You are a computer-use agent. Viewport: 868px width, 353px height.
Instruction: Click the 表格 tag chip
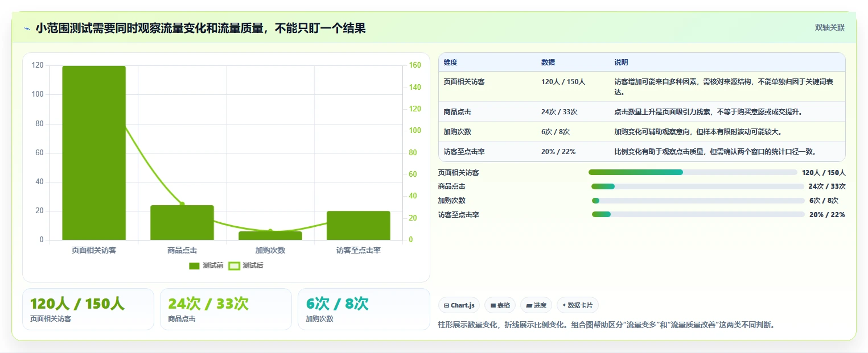click(x=500, y=305)
